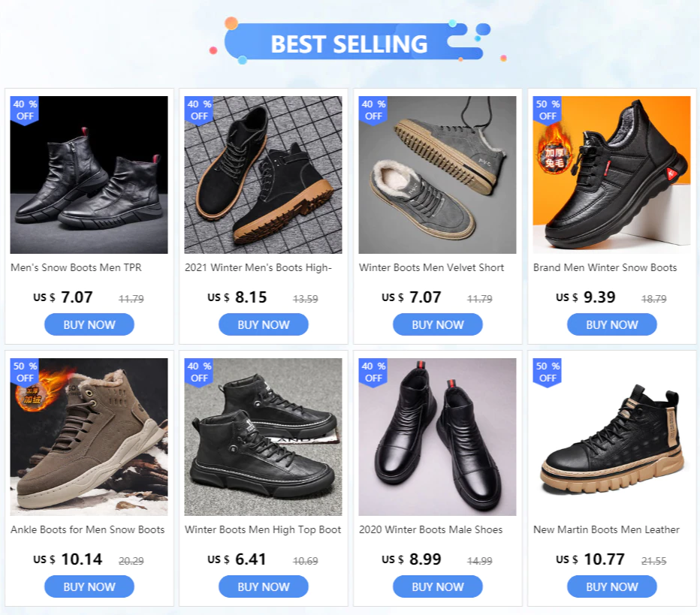The width and height of the screenshot is (700, 615).
Task: Buy the US $6.41 High Top Boot now
Action: pos(264,586)
